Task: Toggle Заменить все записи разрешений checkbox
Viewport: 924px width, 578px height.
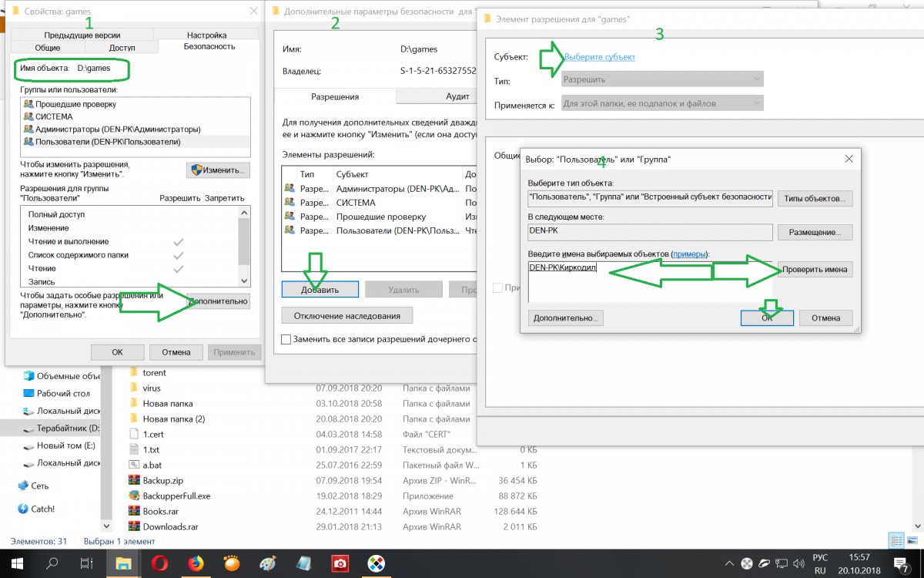Action: (x=286, y=338)
